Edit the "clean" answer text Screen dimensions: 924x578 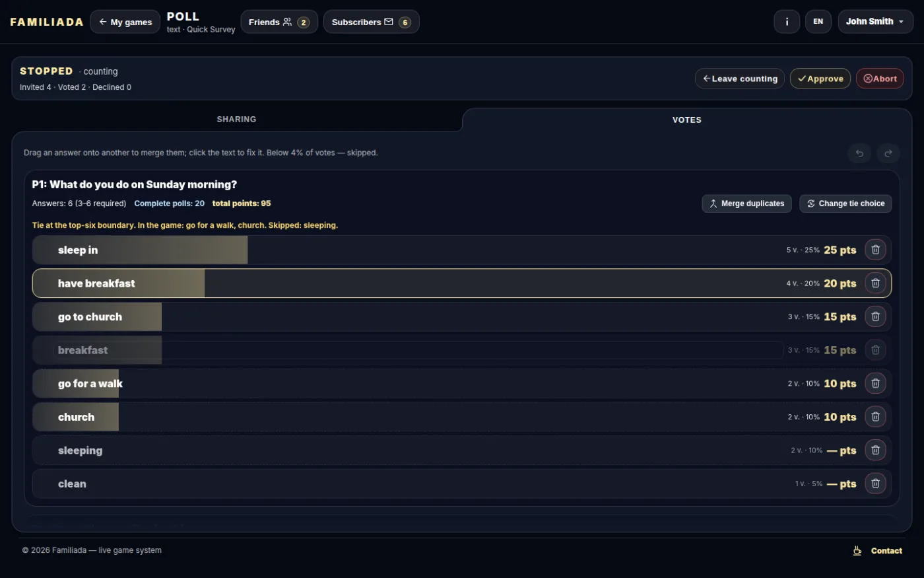[72, 484]
